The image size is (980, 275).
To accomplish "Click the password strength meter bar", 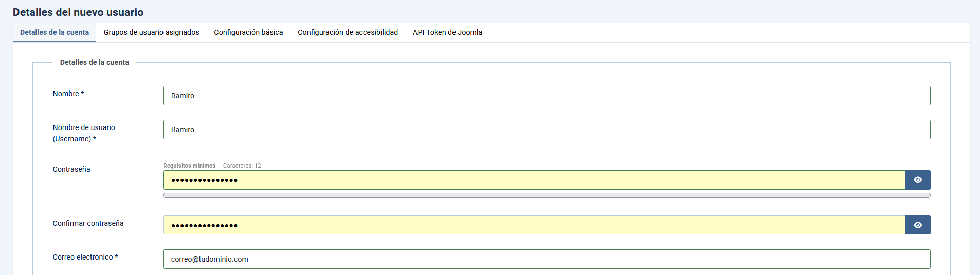I will (546, 195).
